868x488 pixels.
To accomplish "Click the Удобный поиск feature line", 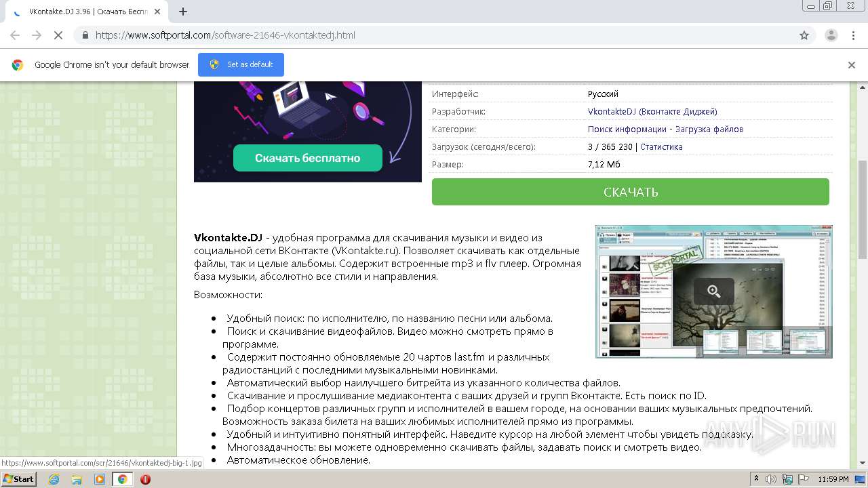I will [x=390, y=318].
